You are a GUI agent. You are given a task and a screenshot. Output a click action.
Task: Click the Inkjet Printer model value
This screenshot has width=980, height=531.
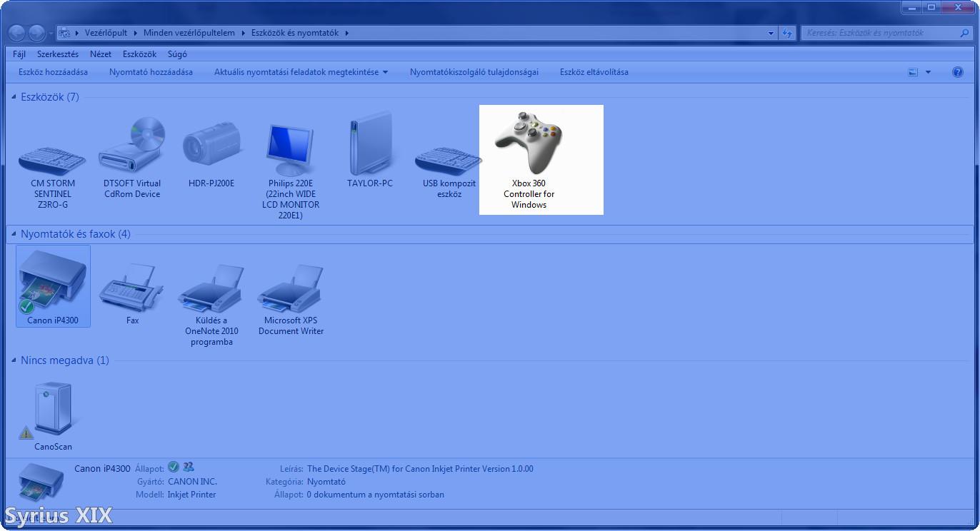click(x=191, y=495)
